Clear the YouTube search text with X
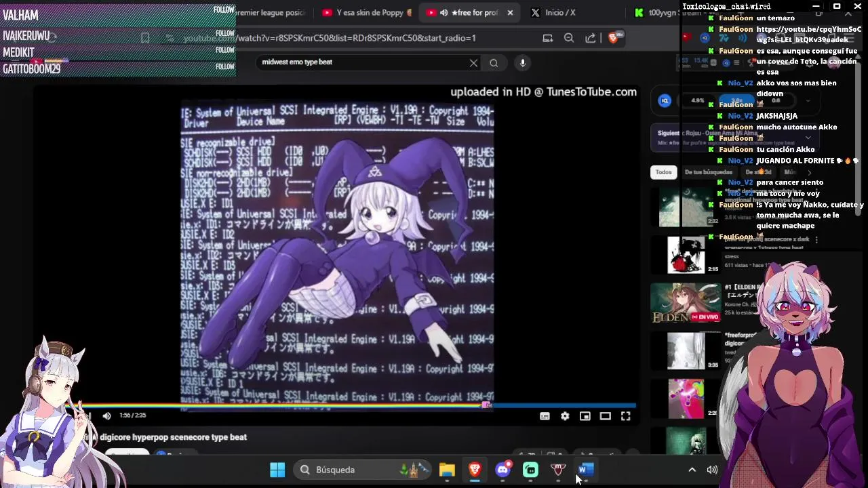This screenshot has height=488, width=868. (x=473, y=62)
